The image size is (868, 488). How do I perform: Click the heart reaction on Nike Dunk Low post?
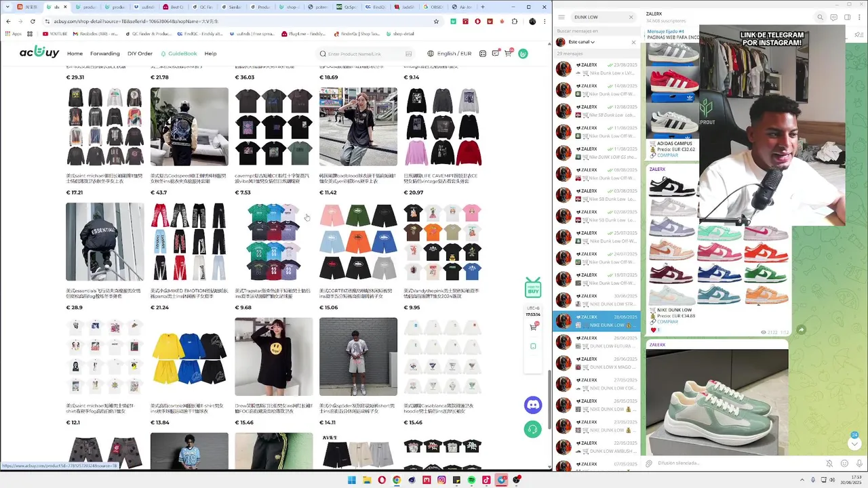click(x=654, y=330)
